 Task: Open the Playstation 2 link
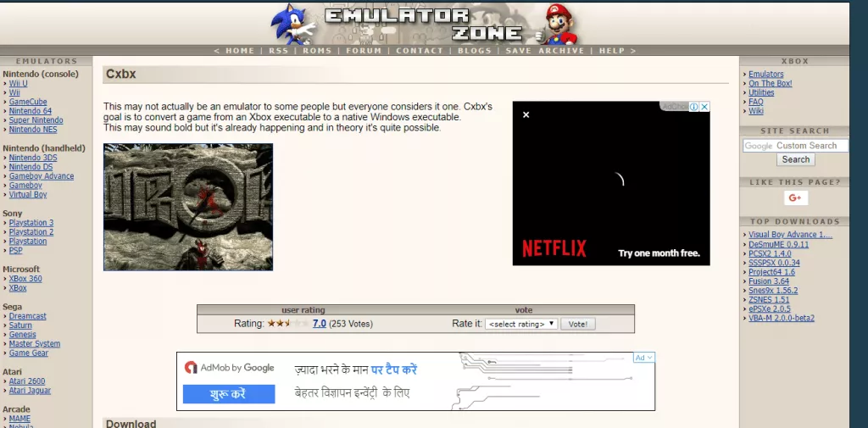click(x=31, y=232)
